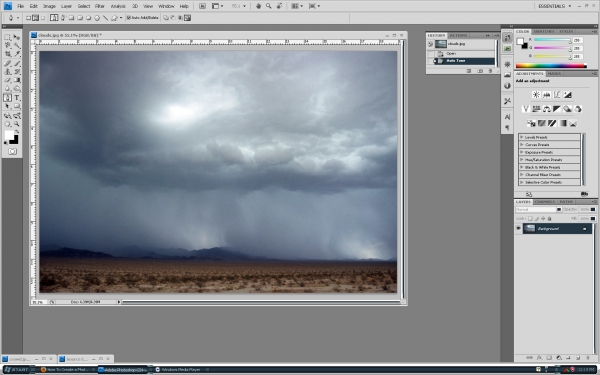Screen dimensions: 600x375
Task: Launch Bridge from application bar
Action: coord(202,6)
